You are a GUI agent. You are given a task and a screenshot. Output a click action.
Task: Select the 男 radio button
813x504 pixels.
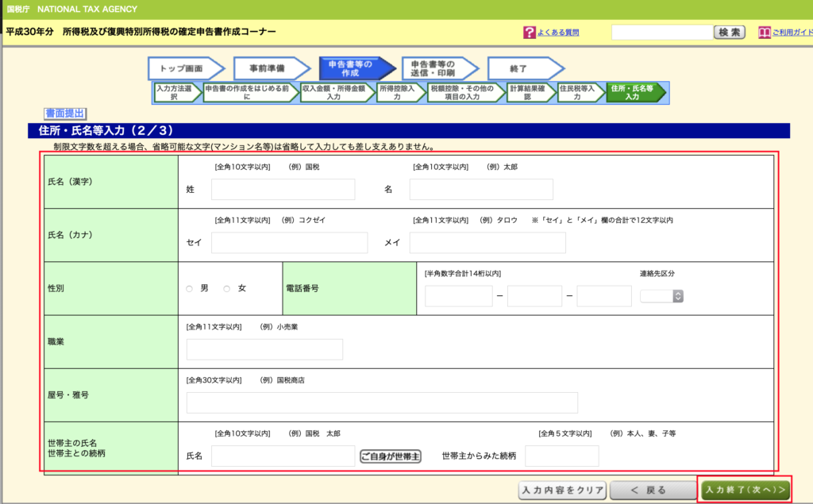[190, 289]
